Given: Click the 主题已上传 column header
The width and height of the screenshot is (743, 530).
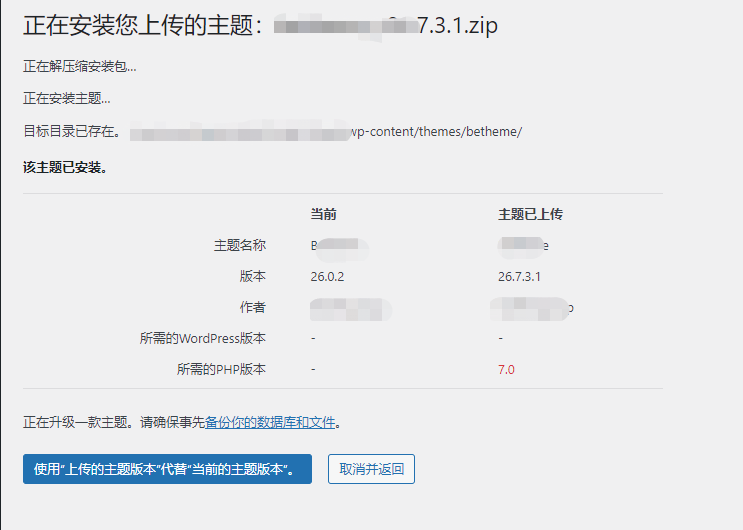Looking at the screenshot, I should 530,214.
